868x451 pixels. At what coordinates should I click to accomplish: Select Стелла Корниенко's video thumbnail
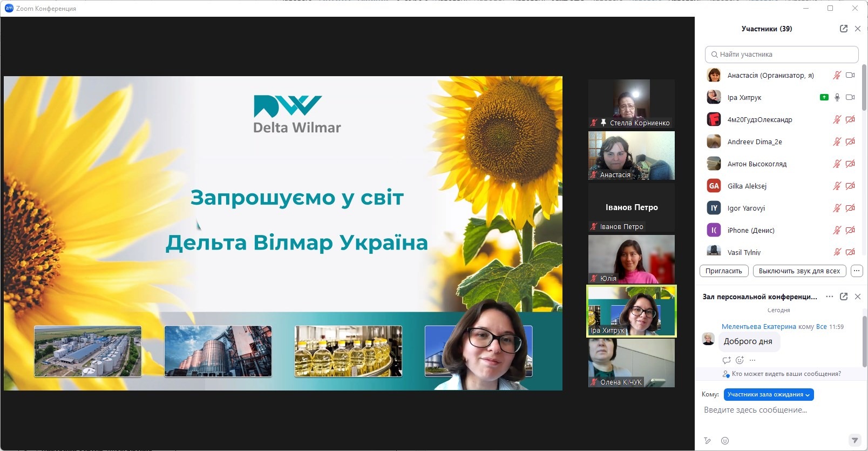632,104
